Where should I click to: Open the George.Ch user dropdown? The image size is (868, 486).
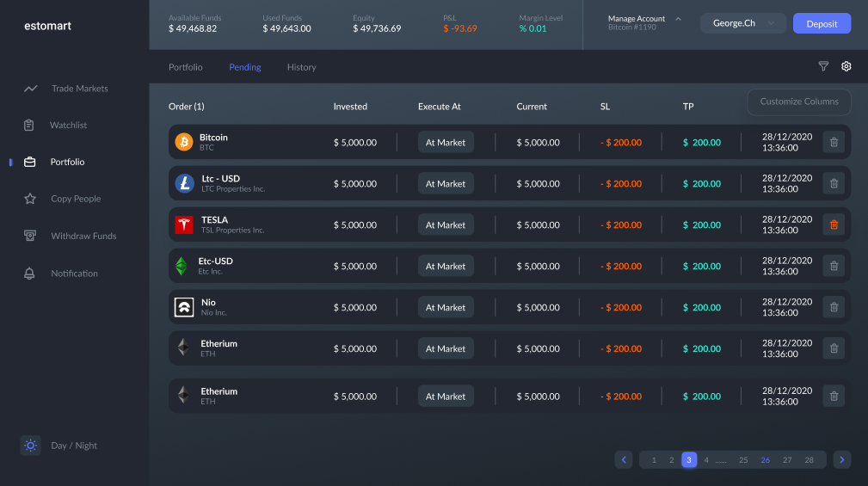pyautogui.click(x=742, y=23)
